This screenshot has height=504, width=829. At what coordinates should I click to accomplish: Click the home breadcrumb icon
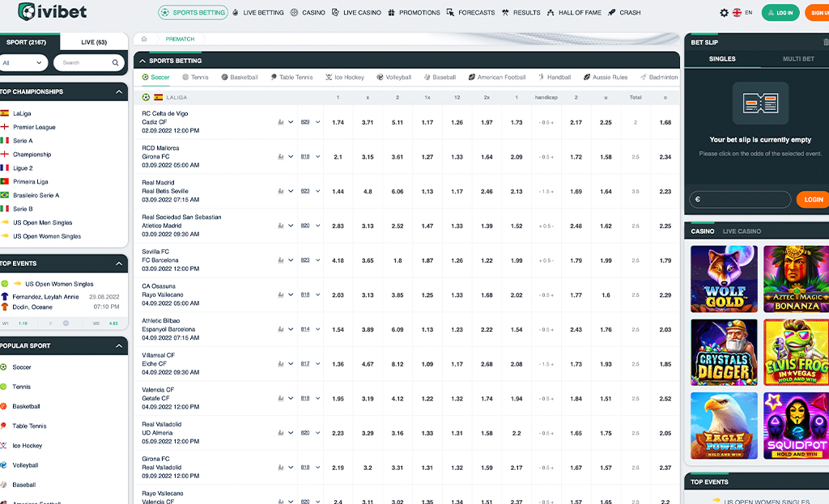pos(144,39)
